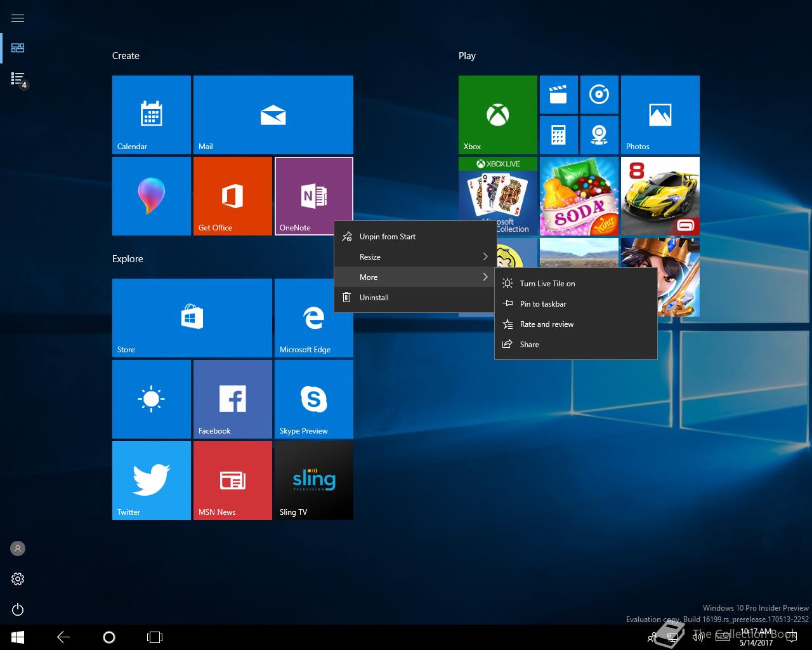Choose Rate and review
The width and height of the screenshot is (812, 650).
(576, 324)
